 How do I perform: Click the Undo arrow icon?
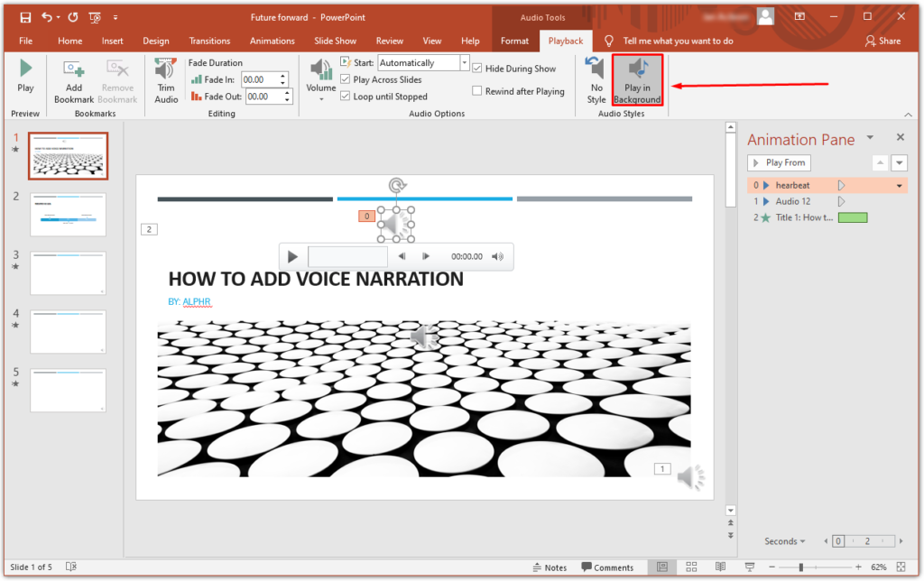pos(47,17)
